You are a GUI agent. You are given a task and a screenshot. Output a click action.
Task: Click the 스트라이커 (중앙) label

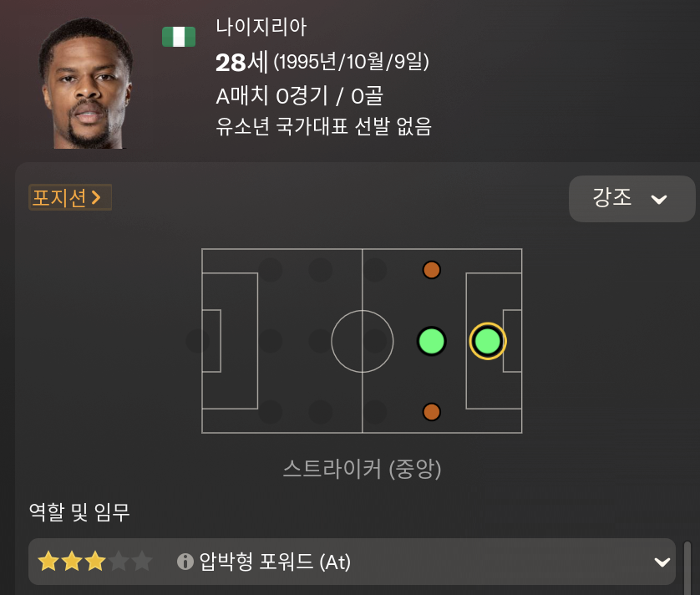[x=363, y=470]
